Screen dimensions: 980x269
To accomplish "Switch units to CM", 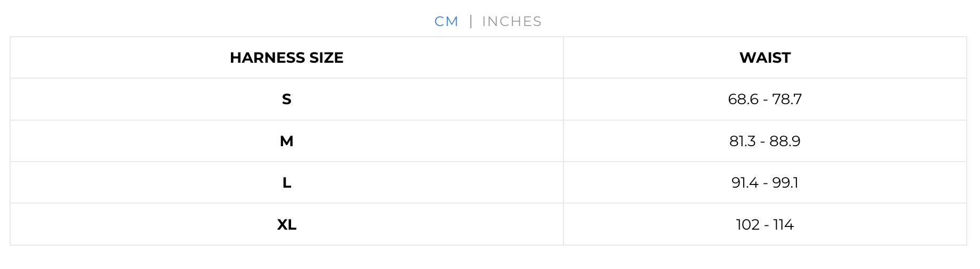I will tap(446, 21).
